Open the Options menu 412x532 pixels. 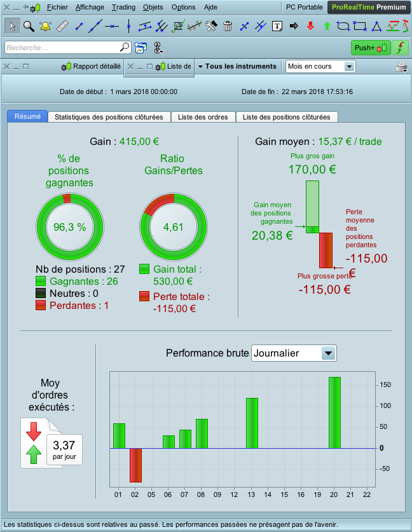tap(183, 7)
